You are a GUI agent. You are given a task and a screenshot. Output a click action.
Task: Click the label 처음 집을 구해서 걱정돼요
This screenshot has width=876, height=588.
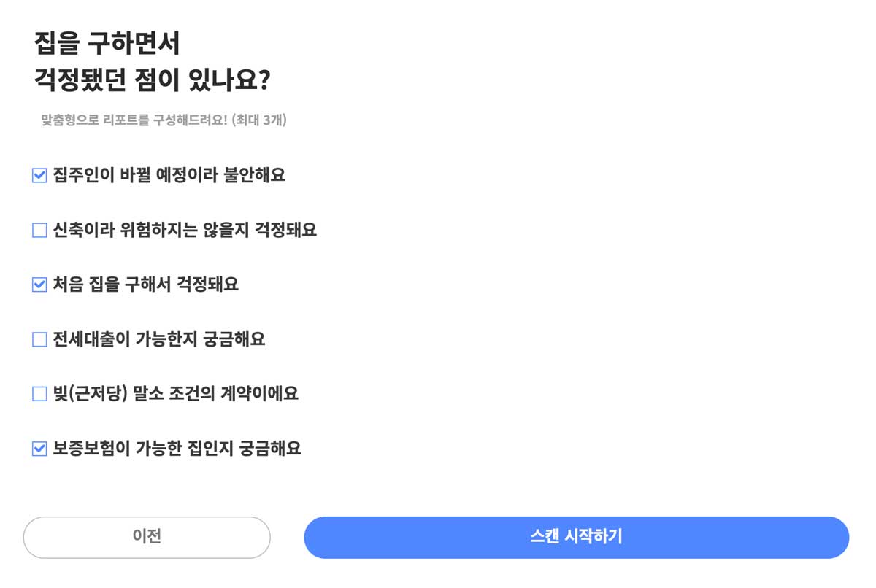146,285
